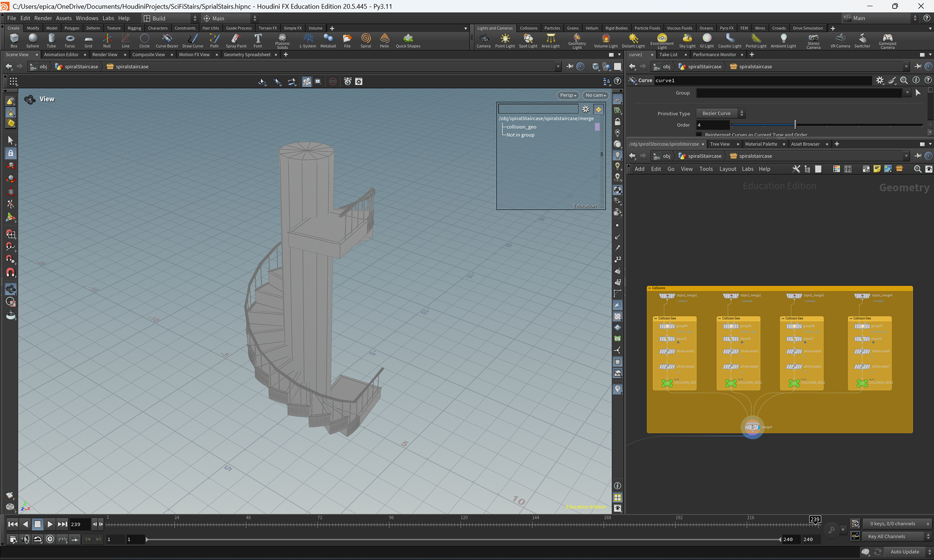Select the Draw Curve tool
Image resolution: width=934 pixels, height=560 pixels.
click(193, 40)
